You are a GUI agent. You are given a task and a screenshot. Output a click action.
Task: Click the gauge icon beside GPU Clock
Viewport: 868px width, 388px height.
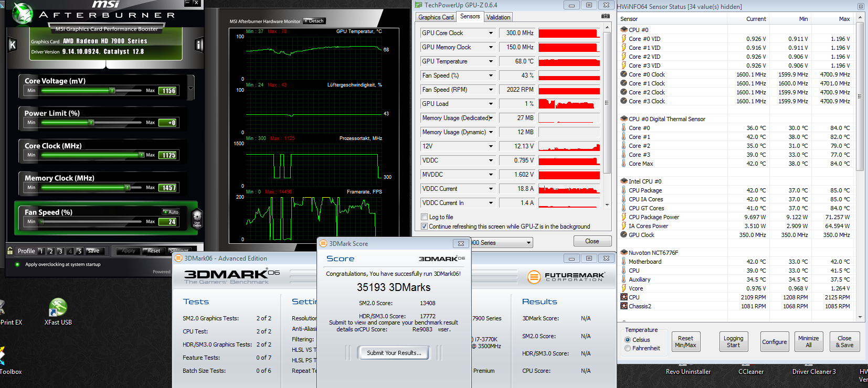point(623,235)
